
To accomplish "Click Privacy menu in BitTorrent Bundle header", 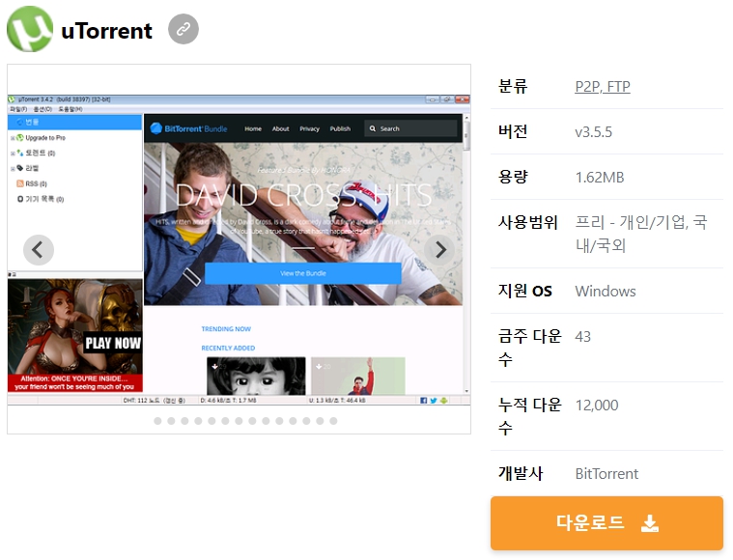I will click(x=309, y=129).
